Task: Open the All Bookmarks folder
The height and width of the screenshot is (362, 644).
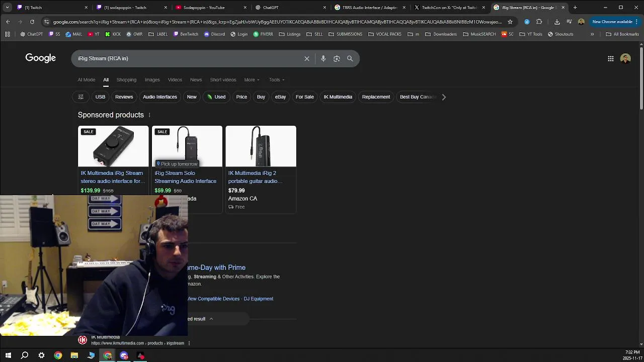Action: pyautogui.click(x=622, y=34)
